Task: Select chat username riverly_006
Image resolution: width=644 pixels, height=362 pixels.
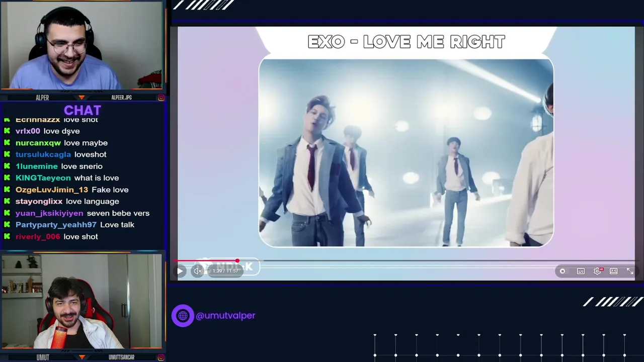Action: [38, 236]
